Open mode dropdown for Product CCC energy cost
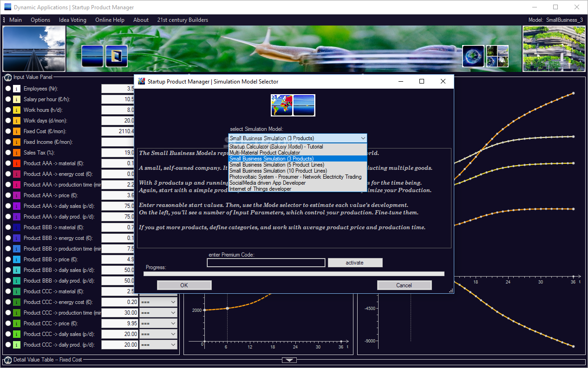 point(158,302)
